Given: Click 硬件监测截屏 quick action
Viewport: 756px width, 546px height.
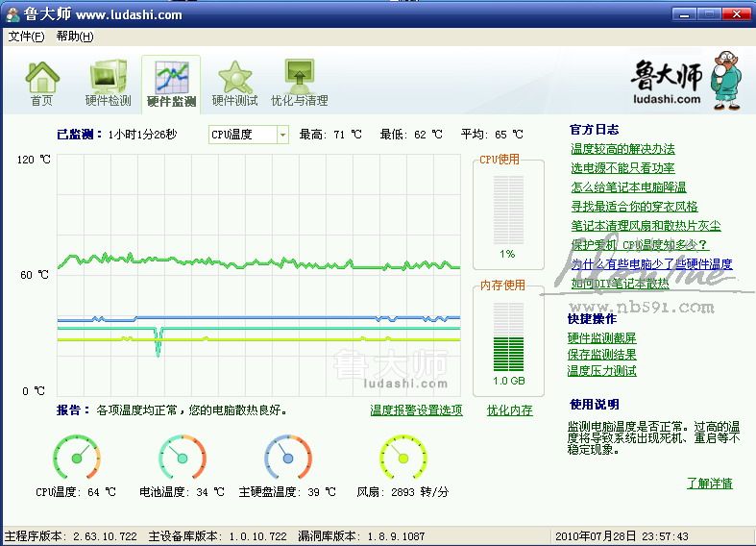Looking at the screenshot, I should click(x=601, y=338).
